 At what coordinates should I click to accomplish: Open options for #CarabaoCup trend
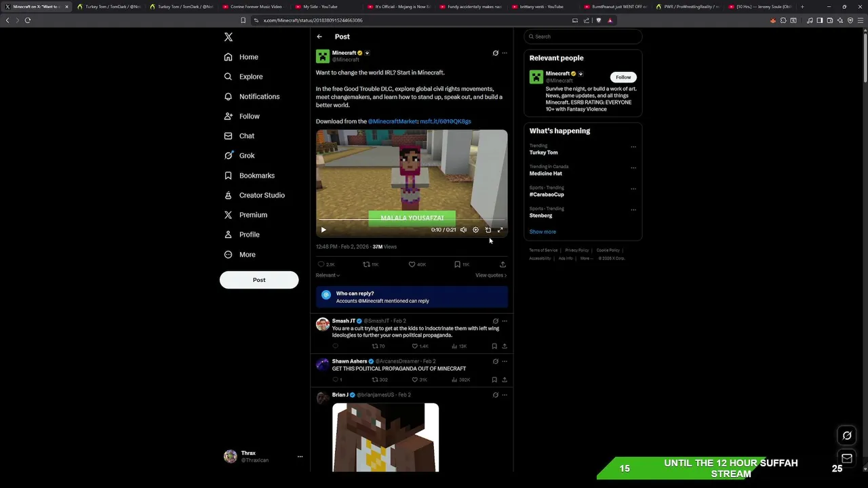(x=633, y=188)
